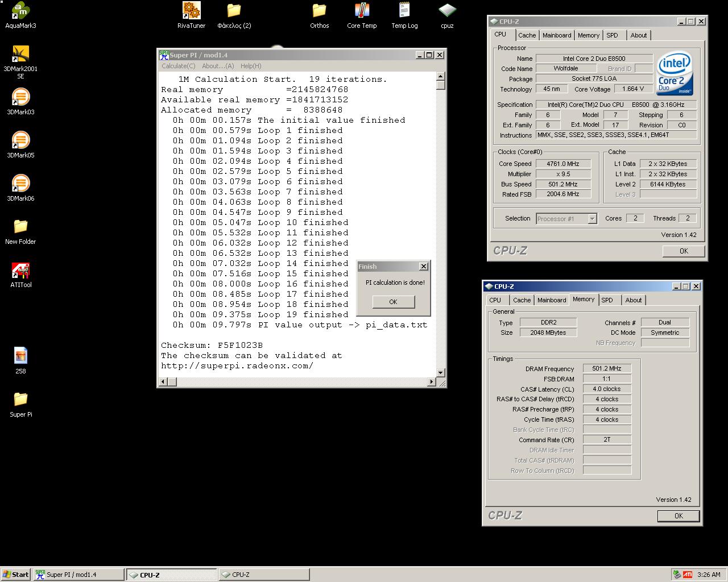Click OK in the Finish dialog
Screen dimensions: 728x582
394,302
